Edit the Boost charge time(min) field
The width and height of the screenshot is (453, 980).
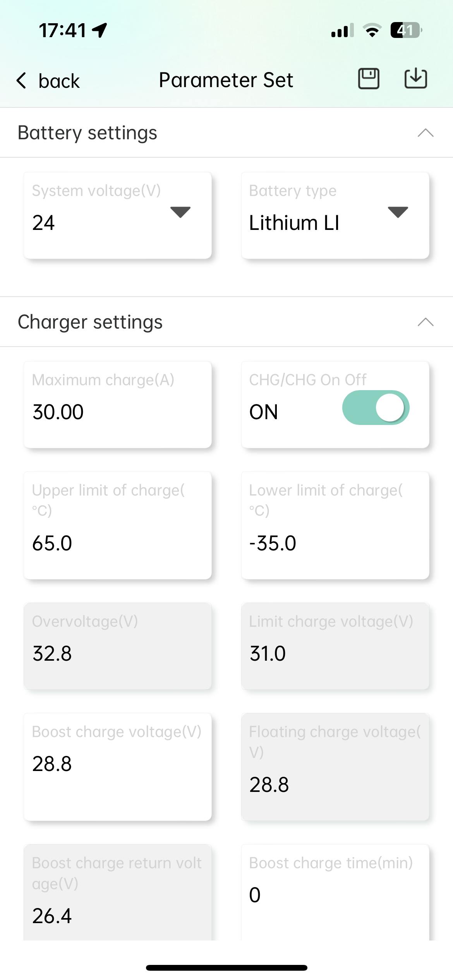tap(335, 894)
